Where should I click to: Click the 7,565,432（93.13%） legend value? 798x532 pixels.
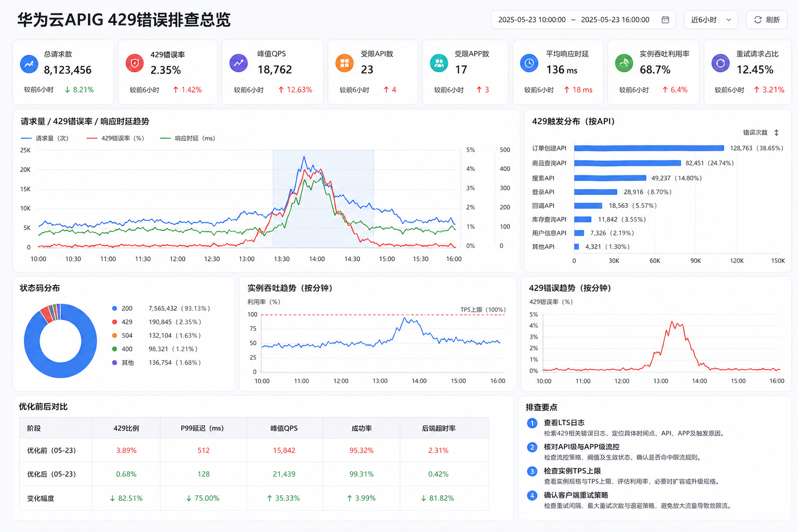pyautogui.click(x=179, y=309)
